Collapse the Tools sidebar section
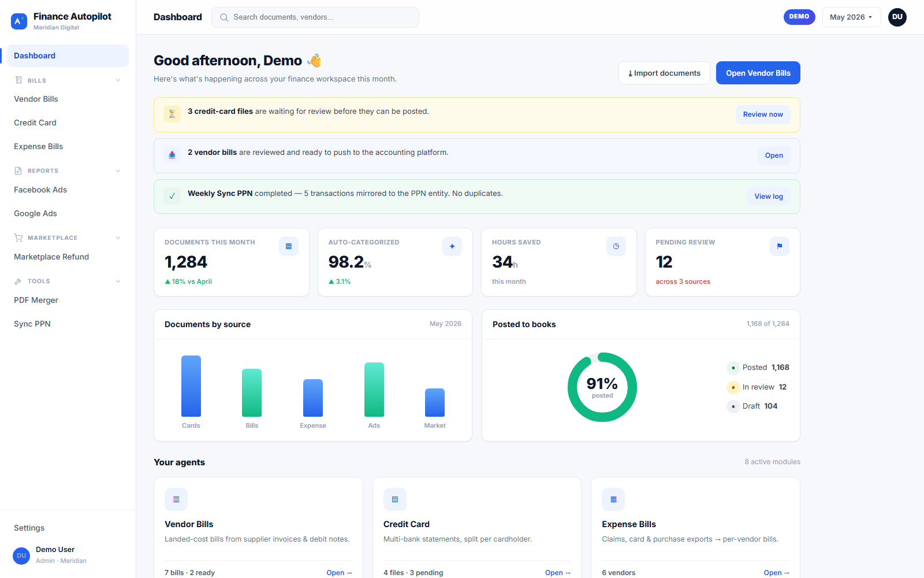The image size is (924, 578). click(x=118, y=281)
